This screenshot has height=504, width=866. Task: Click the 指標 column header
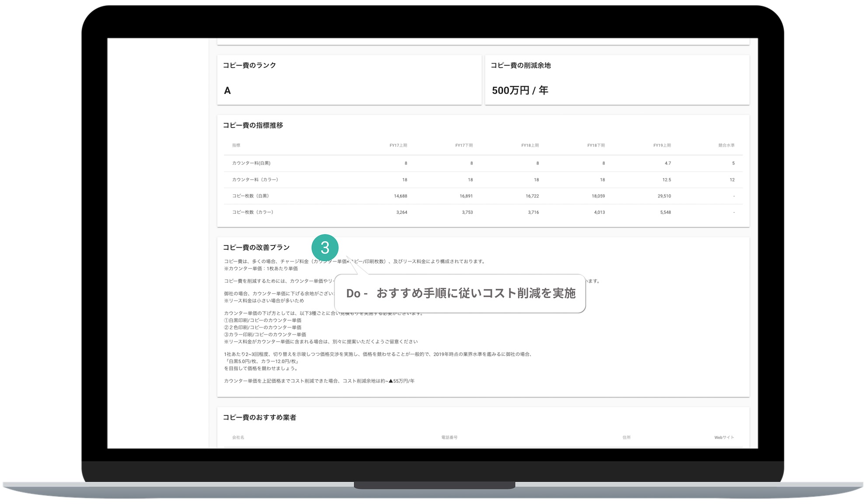coord(236,146)
